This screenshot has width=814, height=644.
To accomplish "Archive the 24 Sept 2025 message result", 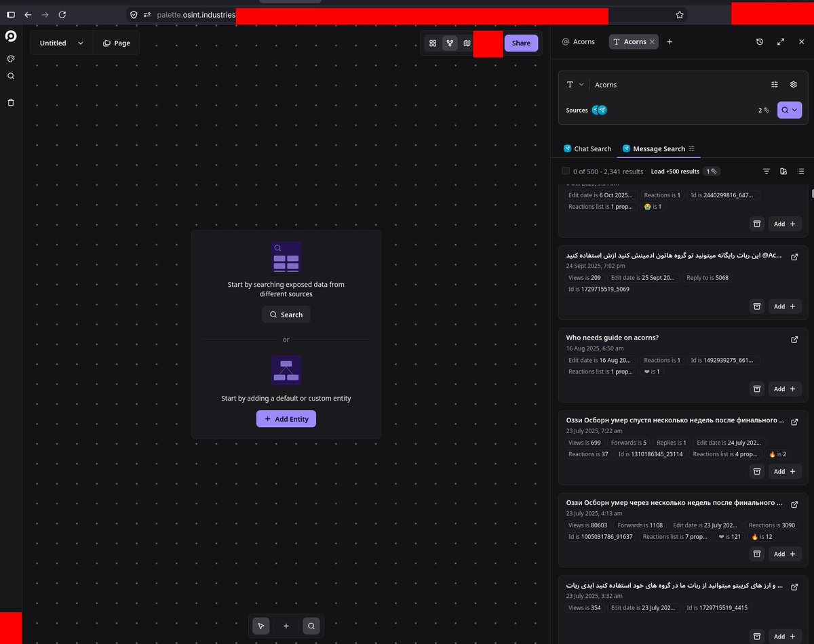I will 758,306.
